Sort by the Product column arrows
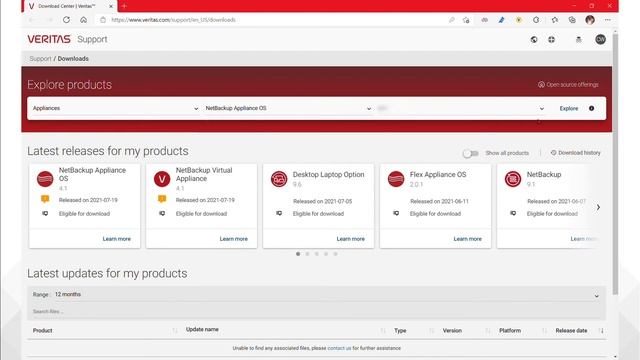The height and width of the screenshot is (360, 640). click(x=175, y=331)
